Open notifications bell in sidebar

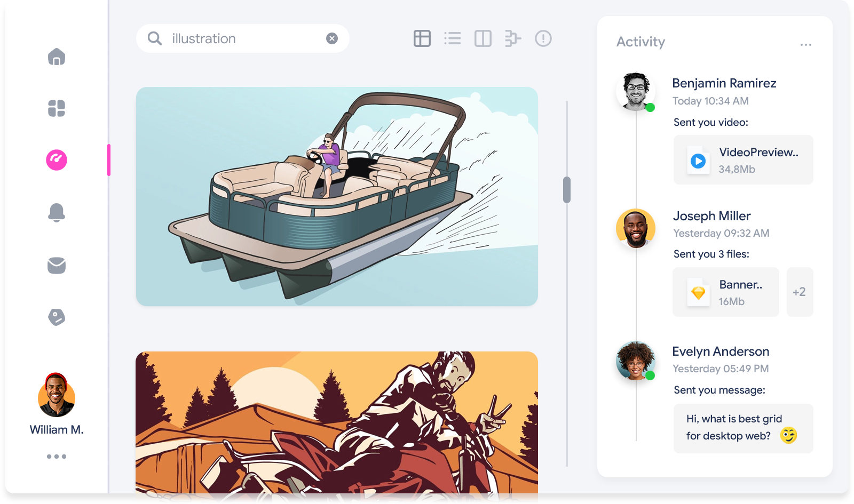click(57, 212)
